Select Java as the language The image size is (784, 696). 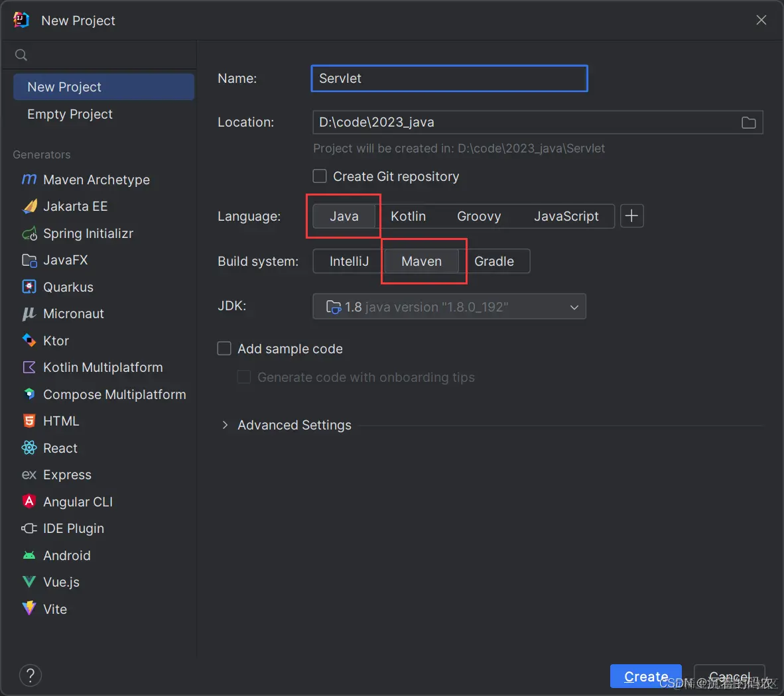(344, 216)
